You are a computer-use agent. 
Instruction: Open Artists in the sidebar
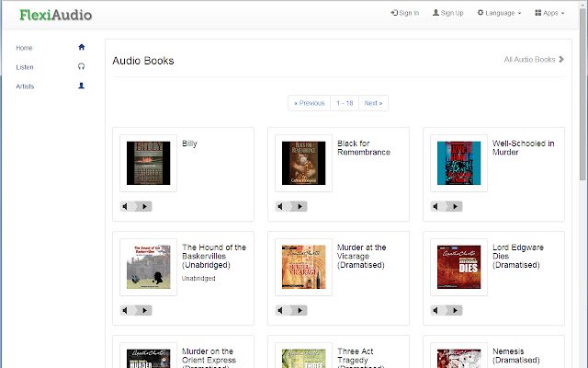[25, 86]
